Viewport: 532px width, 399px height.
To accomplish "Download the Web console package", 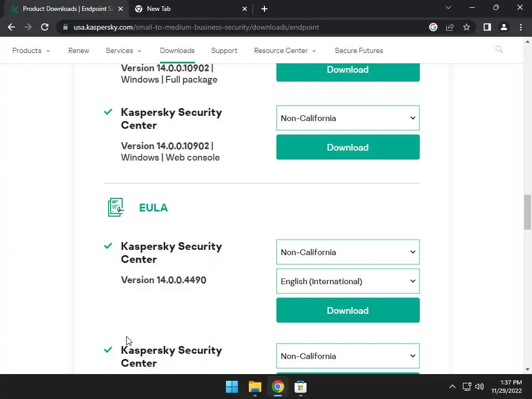I will 348,147.
